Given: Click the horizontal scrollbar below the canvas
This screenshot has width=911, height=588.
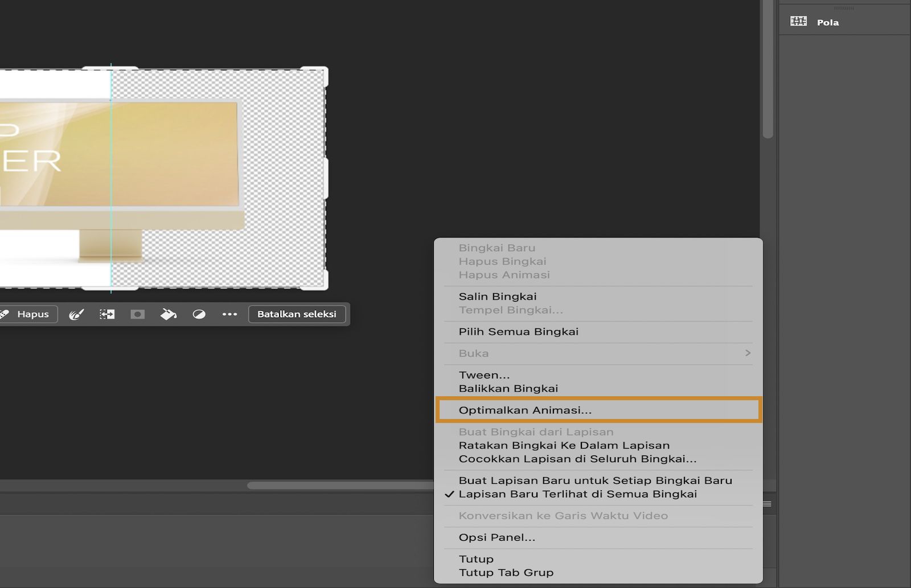Looking at the screenshot, I should tap(342, 484).
